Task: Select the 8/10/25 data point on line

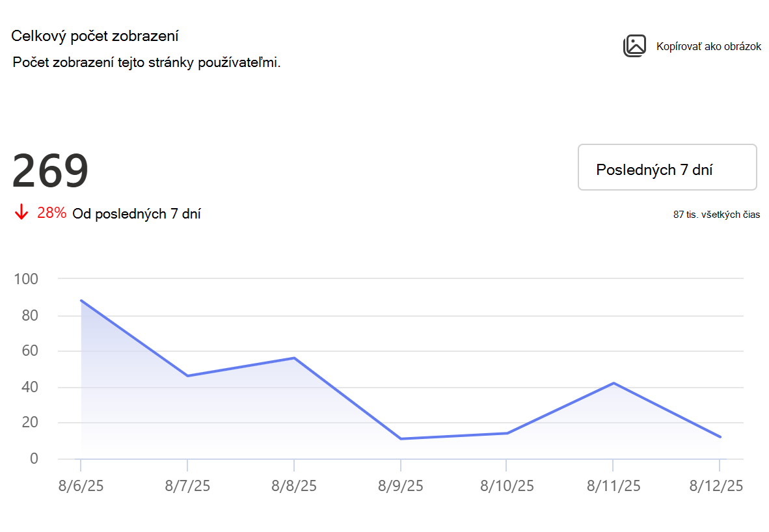Action: (507, 433)
